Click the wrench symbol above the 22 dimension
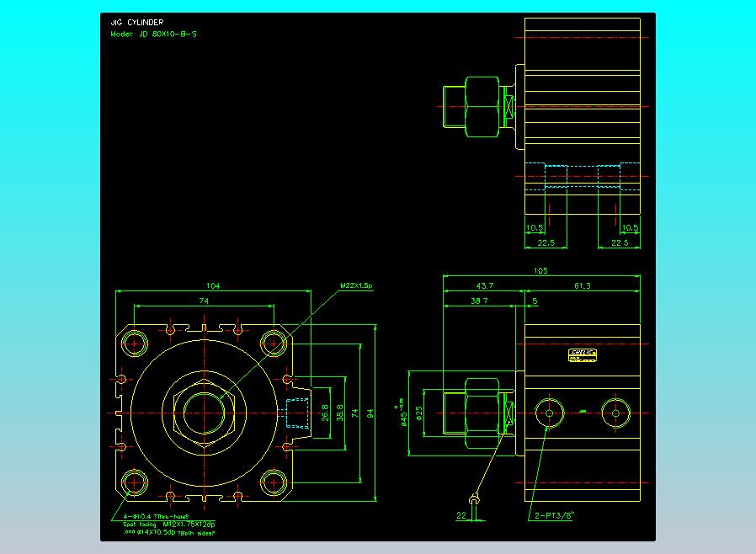This screenshot has width=756, height=554. coord(475,498)
